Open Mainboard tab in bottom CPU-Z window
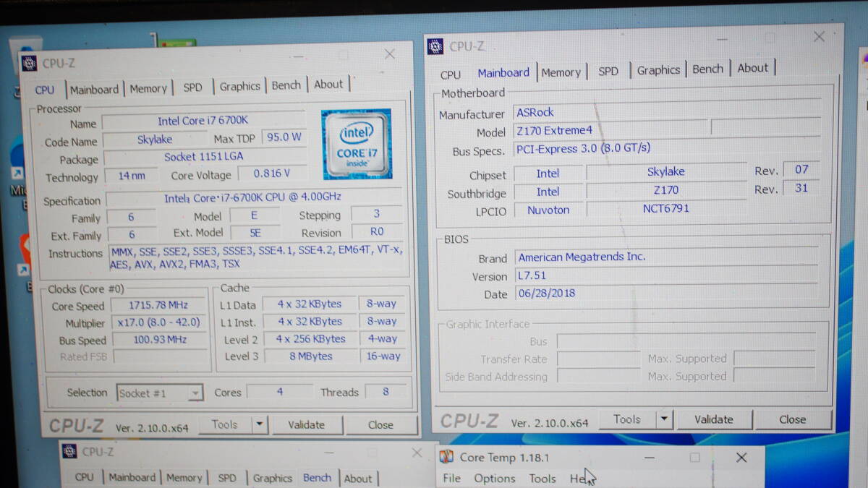 132,477
